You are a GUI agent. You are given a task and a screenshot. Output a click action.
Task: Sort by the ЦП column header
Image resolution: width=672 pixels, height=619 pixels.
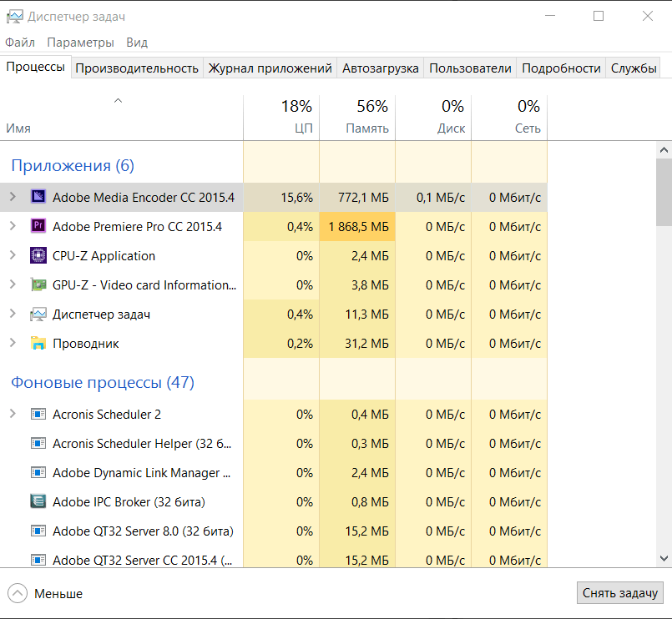click(281, 118)
